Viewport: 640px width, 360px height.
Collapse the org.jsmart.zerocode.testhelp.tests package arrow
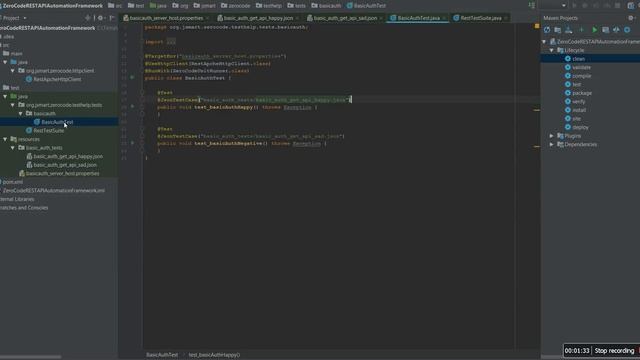click(x=13, y=105)
